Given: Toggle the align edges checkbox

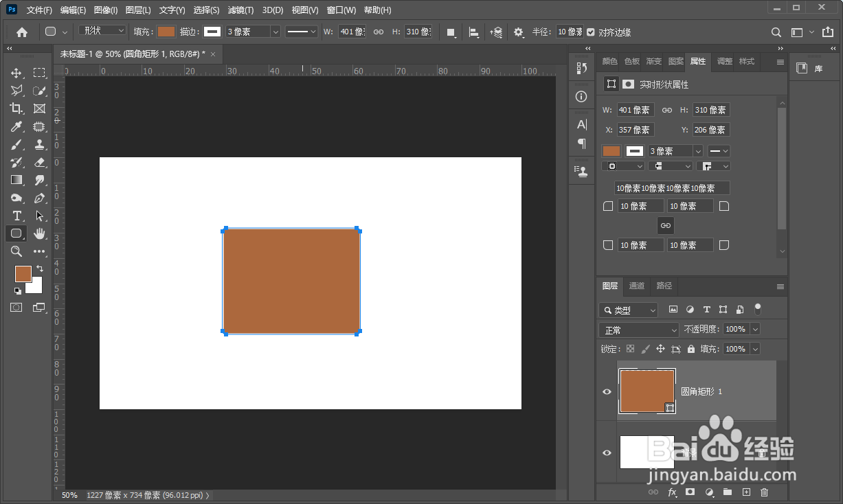Looking at the screenshot, I should click(591, 32).
